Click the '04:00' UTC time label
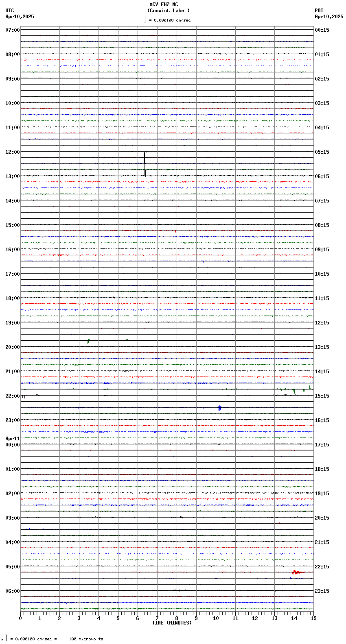This screenshot has height=644, width=346. [x=13, y=542]
